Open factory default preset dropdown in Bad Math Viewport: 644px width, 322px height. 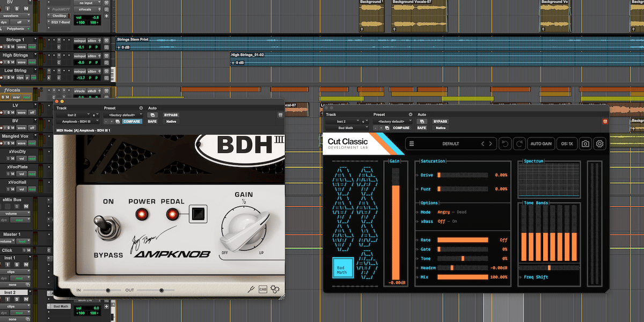pyautogui.click(x=393, y=121)
